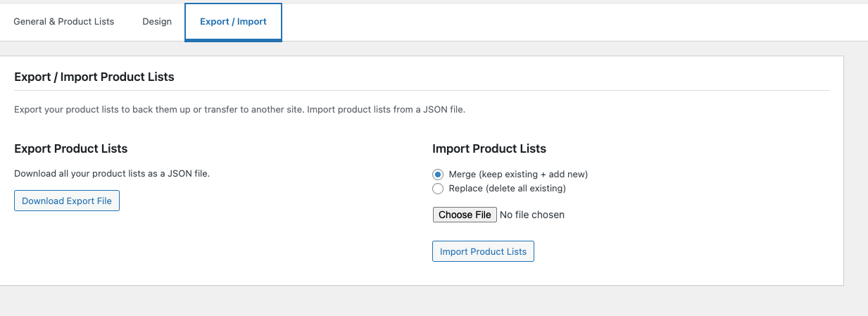Switch to the Design tab
Screen dimensions: 868x316
pyautogui.click(x=157, y=22)
